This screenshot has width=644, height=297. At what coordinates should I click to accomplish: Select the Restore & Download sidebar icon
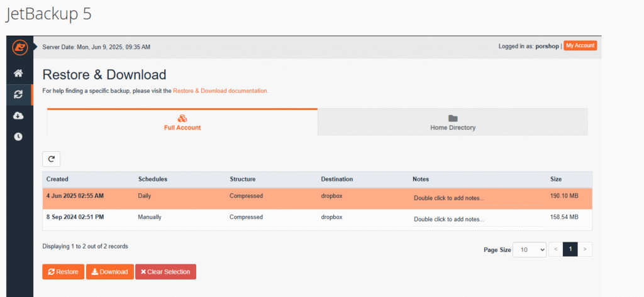coord(18,95)
